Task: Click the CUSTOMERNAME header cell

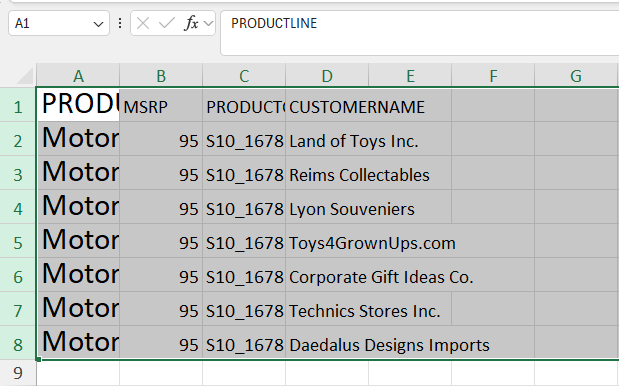Action: point(327,105)
